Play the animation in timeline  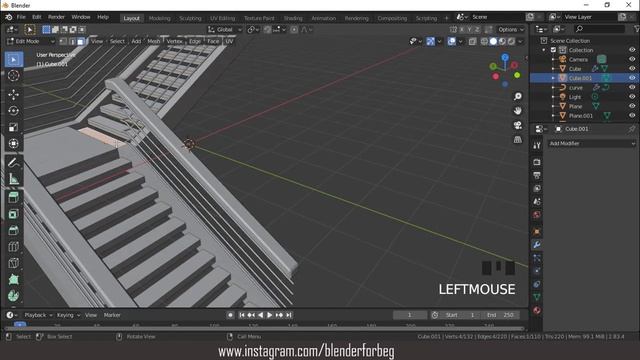tap(270, 315)
